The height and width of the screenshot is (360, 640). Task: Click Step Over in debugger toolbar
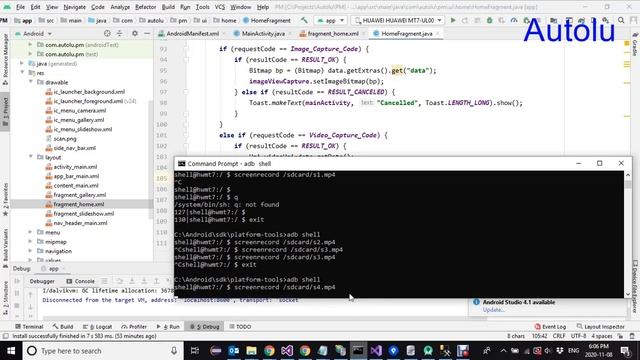pos(120,281)
